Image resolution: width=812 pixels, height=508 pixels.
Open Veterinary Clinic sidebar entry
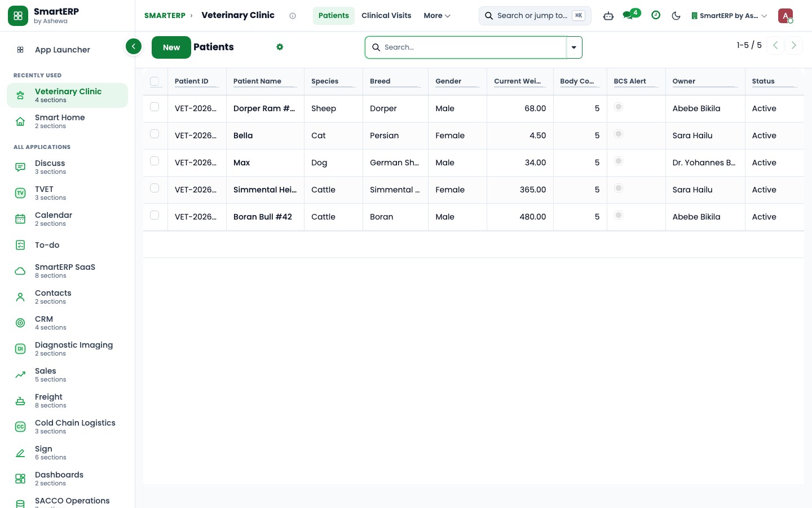tap(68, 95)
